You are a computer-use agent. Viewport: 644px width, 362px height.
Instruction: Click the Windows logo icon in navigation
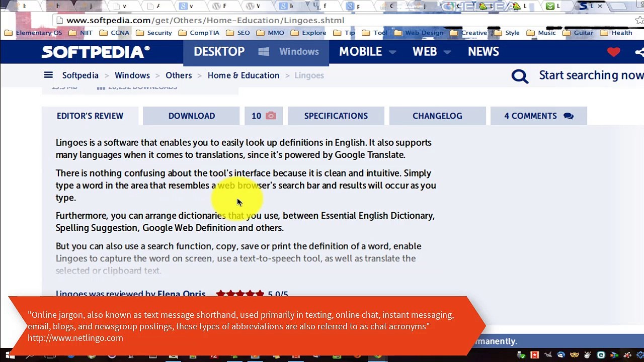[264, 52]
